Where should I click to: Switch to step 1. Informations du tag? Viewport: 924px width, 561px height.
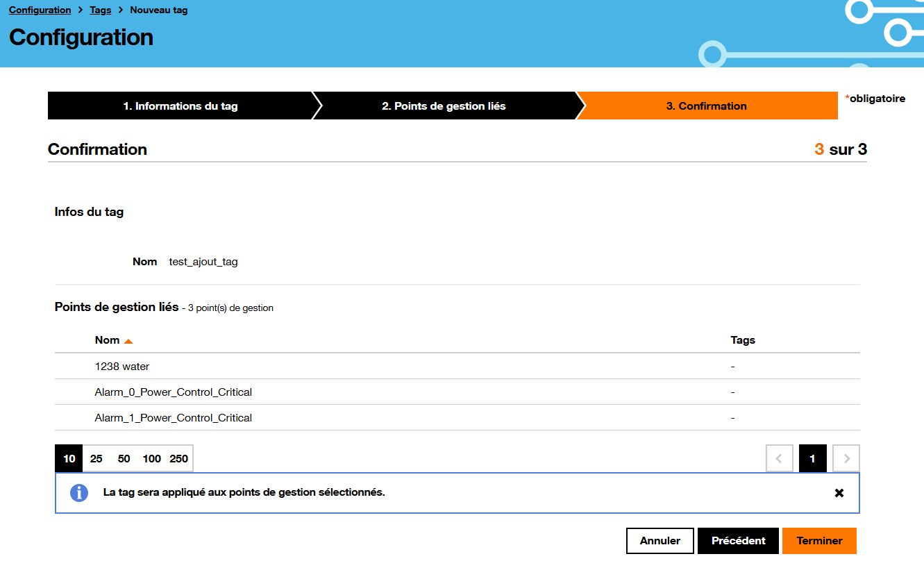(x=180, y=106)
